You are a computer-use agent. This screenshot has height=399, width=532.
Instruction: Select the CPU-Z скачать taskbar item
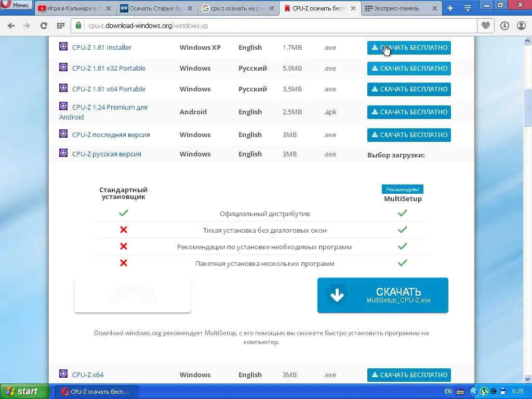point(96,392)
